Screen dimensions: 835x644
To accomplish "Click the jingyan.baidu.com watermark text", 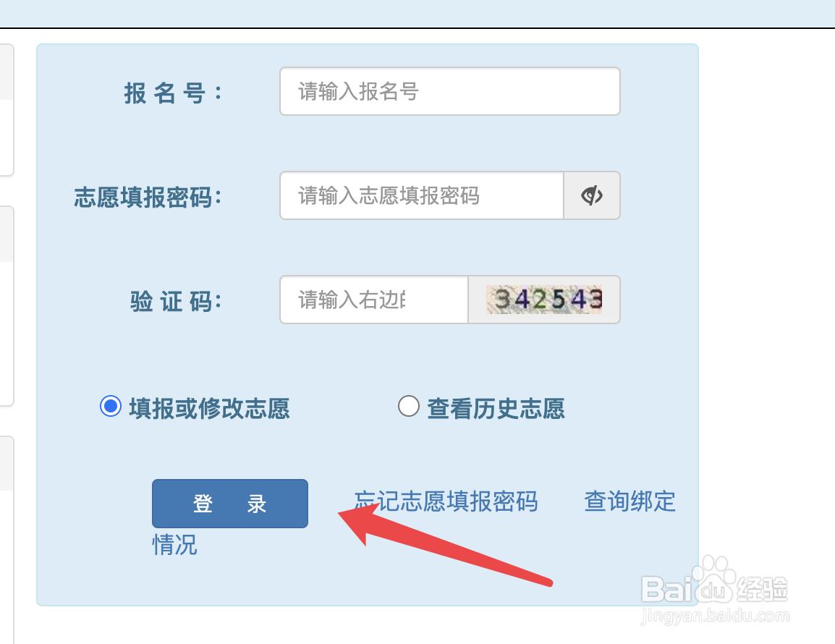I will click(715, 616).
